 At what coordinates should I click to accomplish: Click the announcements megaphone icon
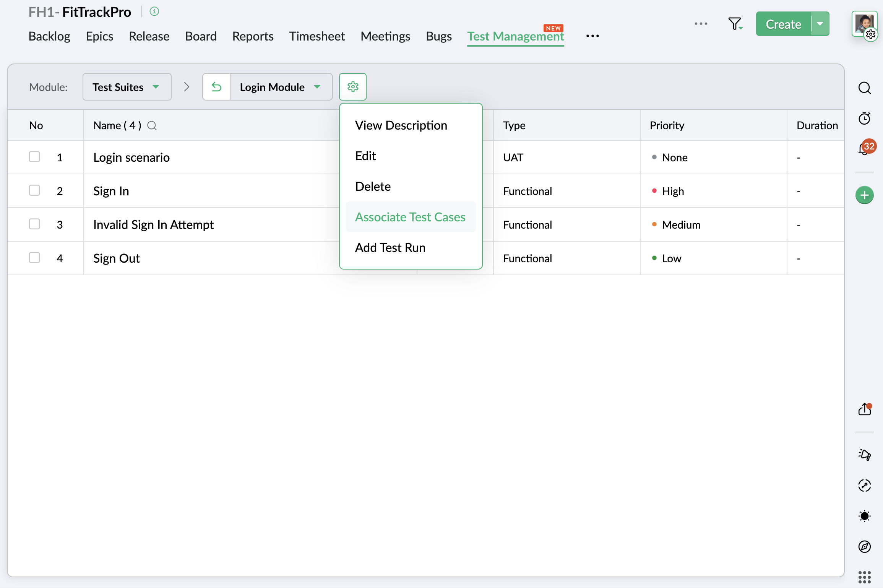[x=864, y=455]
